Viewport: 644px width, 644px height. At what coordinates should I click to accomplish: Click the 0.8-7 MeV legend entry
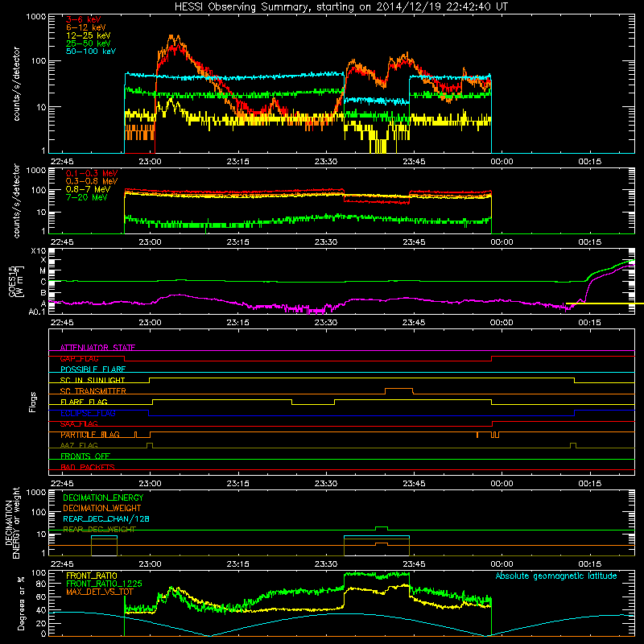click(x=88, y=189)
